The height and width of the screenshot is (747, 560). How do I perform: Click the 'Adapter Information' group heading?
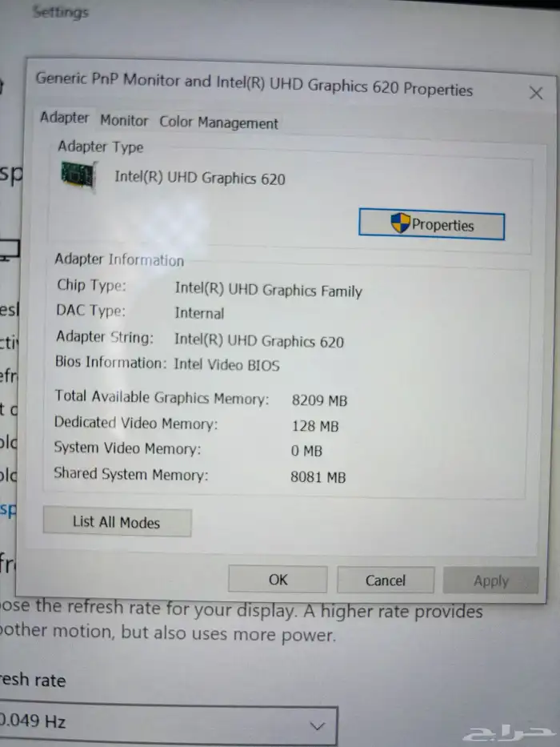click(119, 259)
